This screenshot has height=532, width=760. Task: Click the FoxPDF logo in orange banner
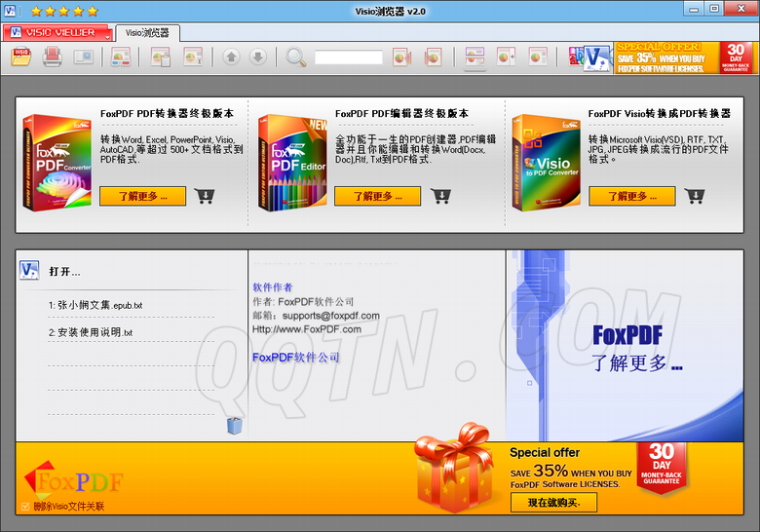click(74, 480)
